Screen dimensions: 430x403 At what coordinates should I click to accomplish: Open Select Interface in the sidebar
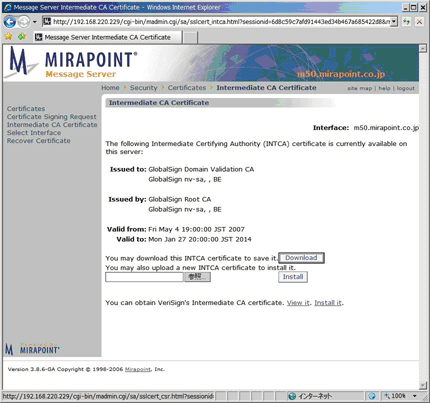34,133
